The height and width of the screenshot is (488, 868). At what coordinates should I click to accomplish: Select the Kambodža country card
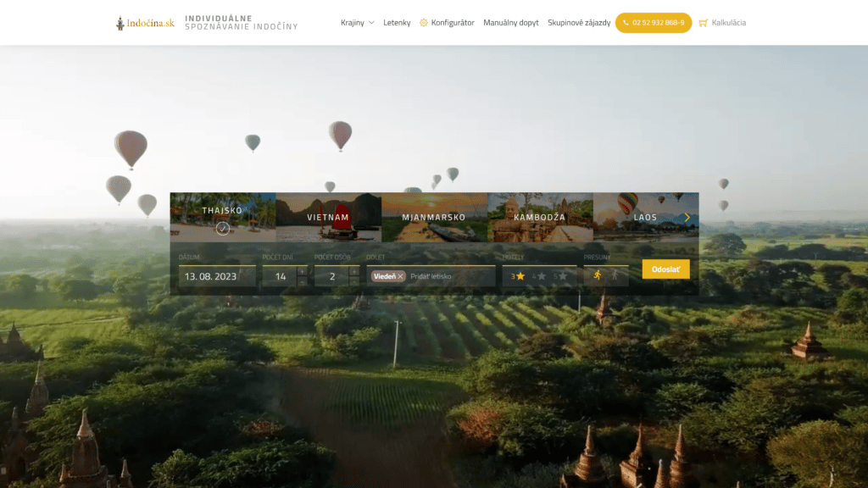pyautogui.click(x=540, y=217)
